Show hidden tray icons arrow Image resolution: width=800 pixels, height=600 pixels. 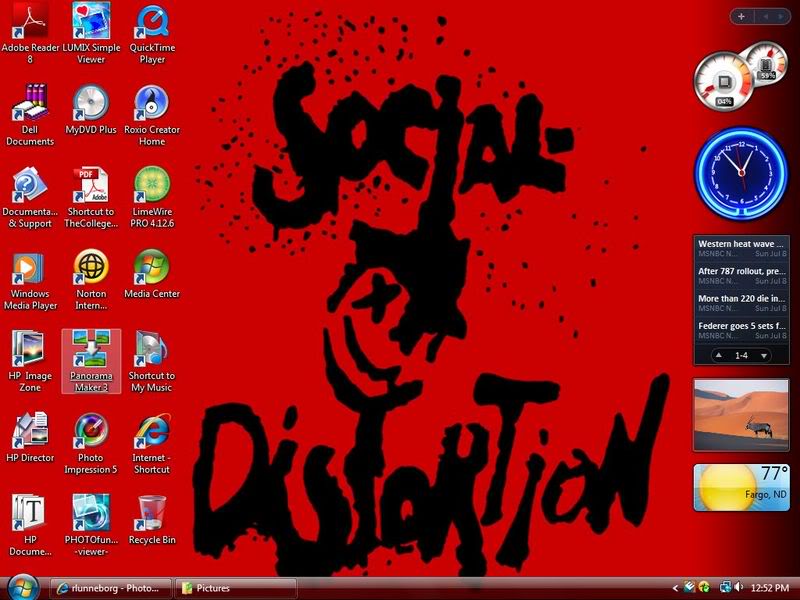(x=675, y=588)
